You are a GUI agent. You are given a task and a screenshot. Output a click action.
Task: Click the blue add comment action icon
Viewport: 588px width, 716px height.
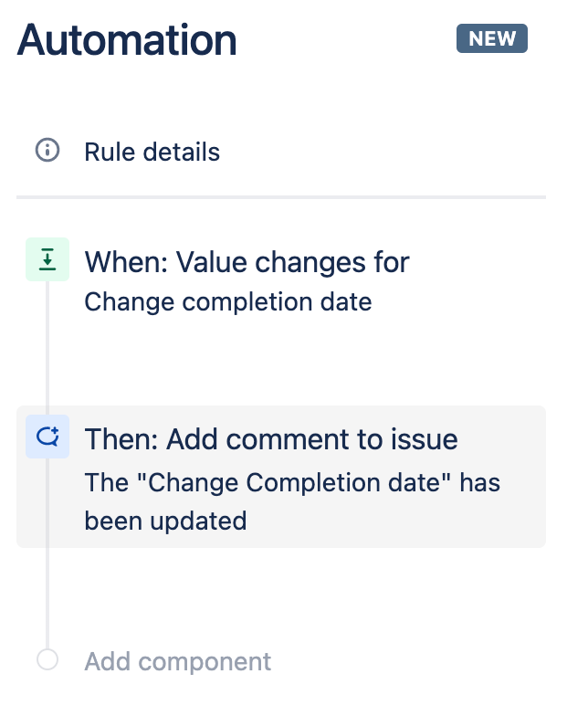[x=47, y=437]
